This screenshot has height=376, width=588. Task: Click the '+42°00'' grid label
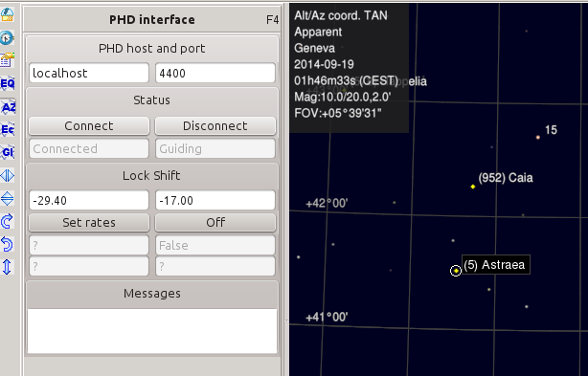pos(327,204)
